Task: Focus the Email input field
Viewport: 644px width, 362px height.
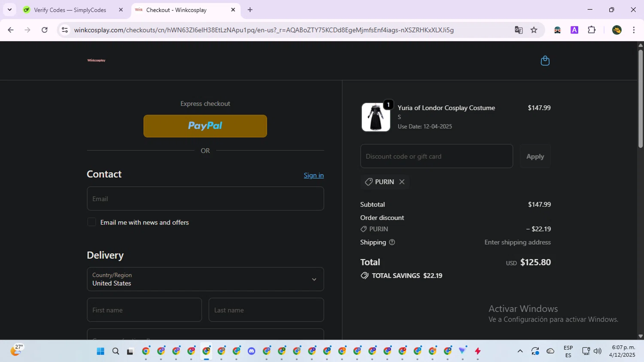Action: click(x=205, y=198)
